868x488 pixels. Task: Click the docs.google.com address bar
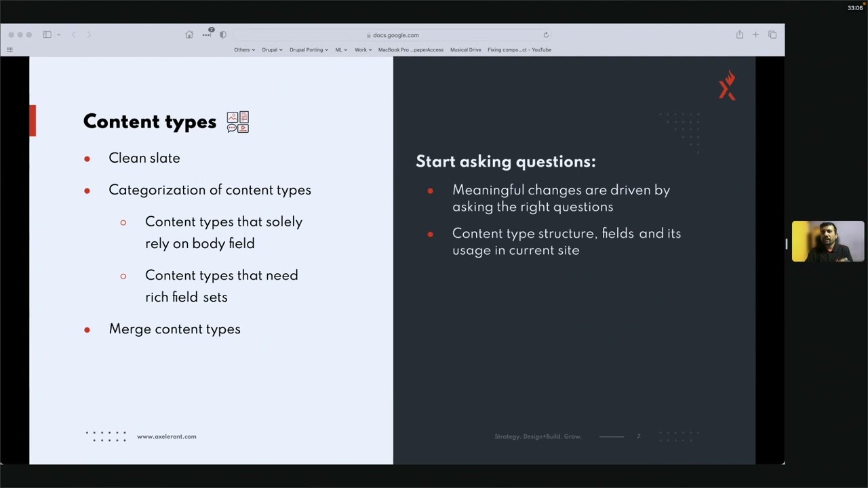pos(392,35)
